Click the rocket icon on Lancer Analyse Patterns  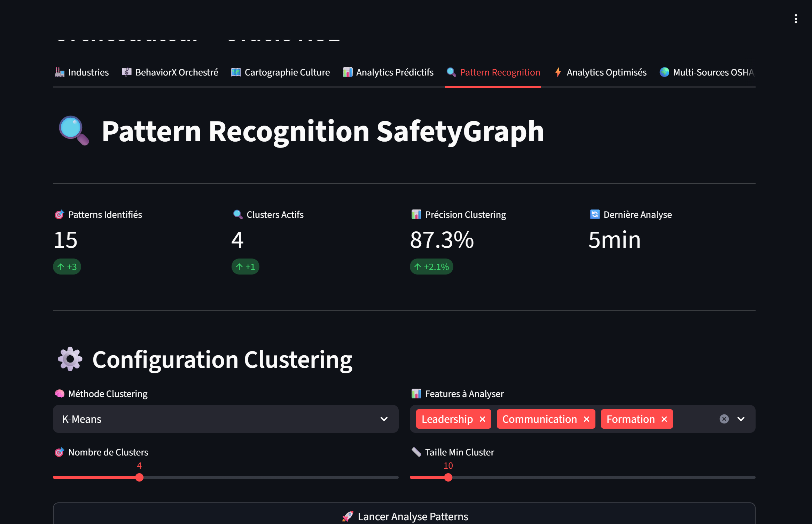(348, 516)
